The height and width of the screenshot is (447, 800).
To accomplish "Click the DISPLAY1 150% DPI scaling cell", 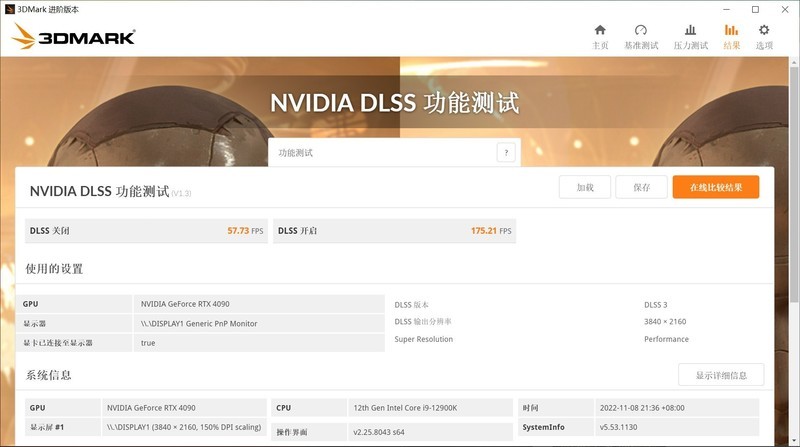I will [x=184, y=427].
